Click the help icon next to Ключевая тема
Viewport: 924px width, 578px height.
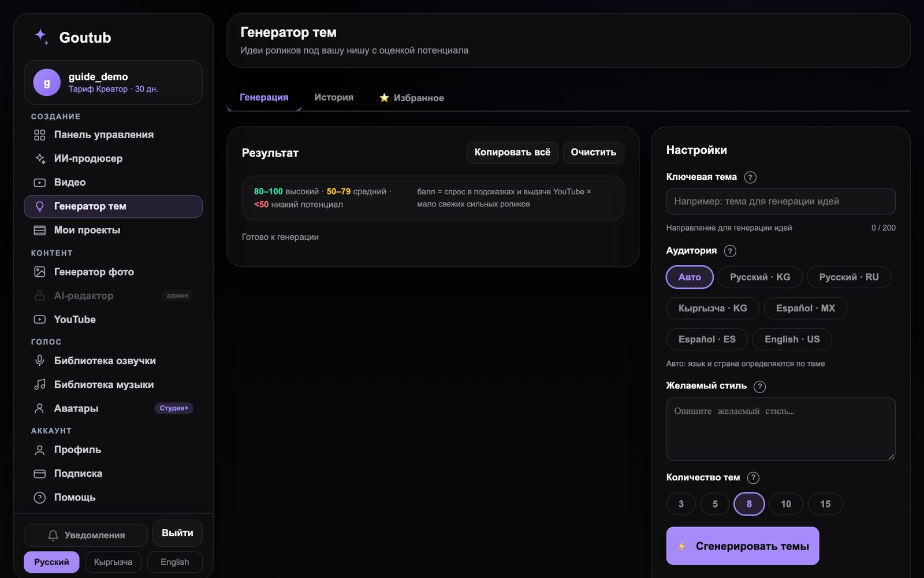pyautogui.click(x=750, y=177)
